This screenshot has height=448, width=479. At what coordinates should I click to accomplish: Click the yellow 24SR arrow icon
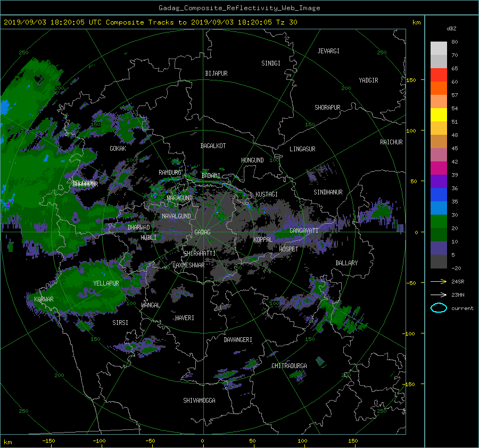coord(439,281)
